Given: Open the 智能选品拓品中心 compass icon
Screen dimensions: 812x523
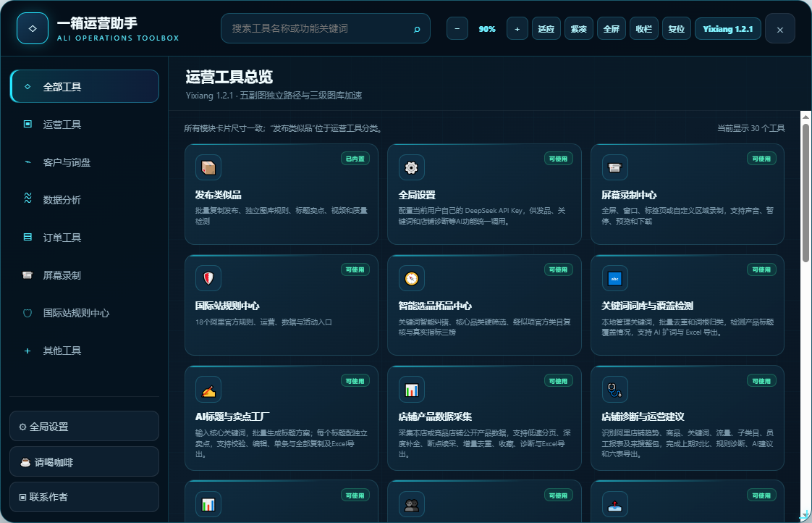Looking at the screenshot, I should click(x=411, y=278).
